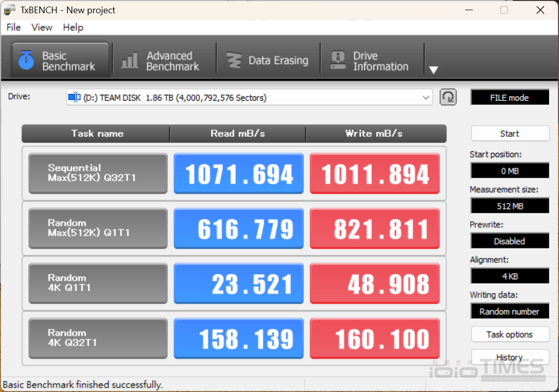559x392 pixels.
Task: Open Task options
Action: [x=510, y=334]
